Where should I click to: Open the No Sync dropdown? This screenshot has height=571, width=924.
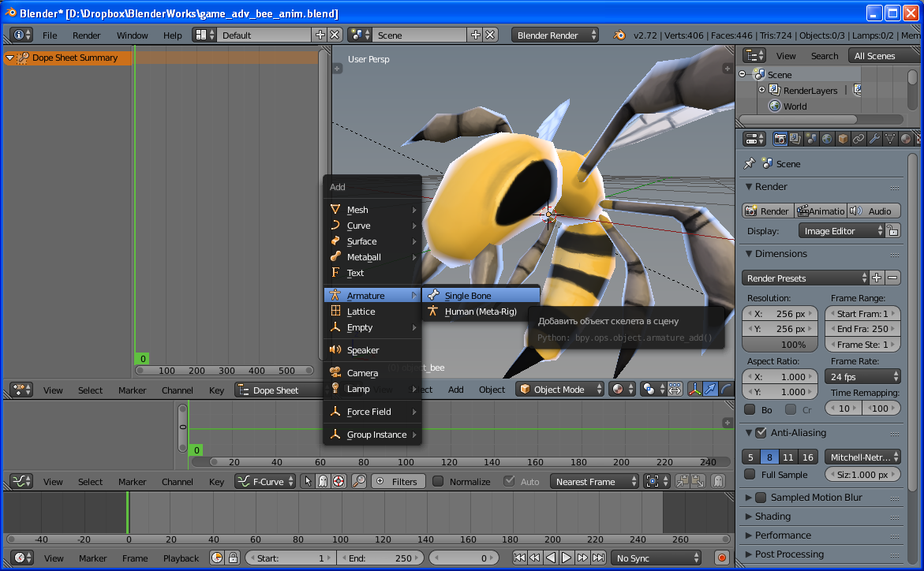tap(656, 558)
